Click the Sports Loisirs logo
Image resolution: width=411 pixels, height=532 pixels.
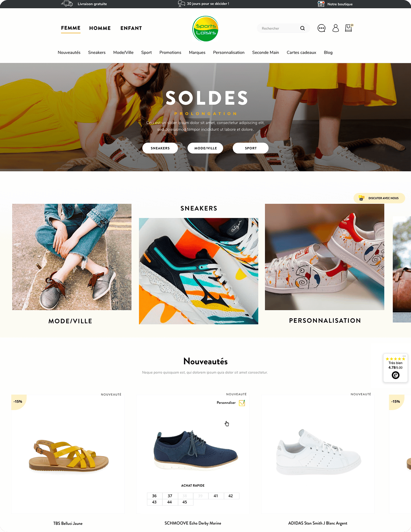[205, 29]
